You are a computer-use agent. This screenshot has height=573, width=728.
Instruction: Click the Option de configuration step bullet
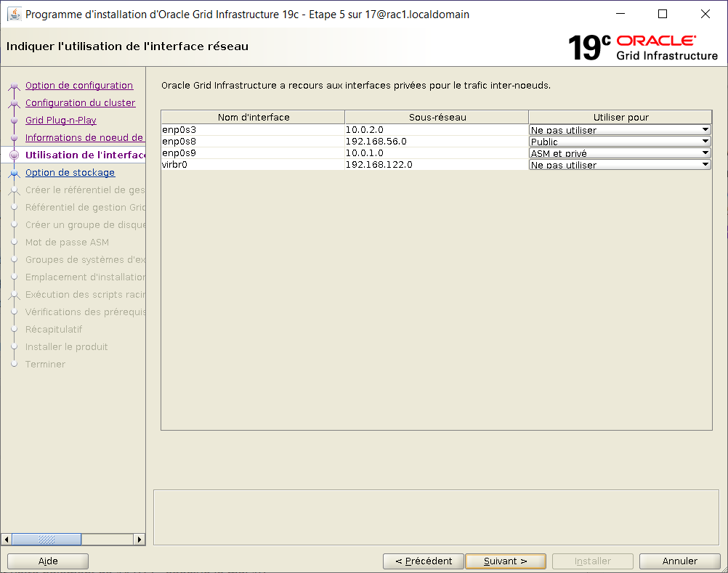click(15, 86)
